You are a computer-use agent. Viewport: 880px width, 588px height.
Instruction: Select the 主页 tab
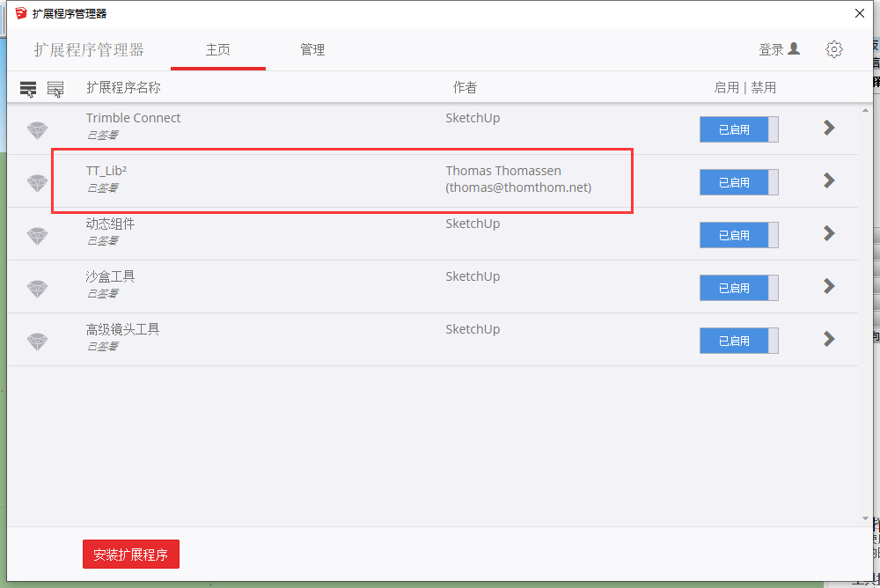coord(218,50)
